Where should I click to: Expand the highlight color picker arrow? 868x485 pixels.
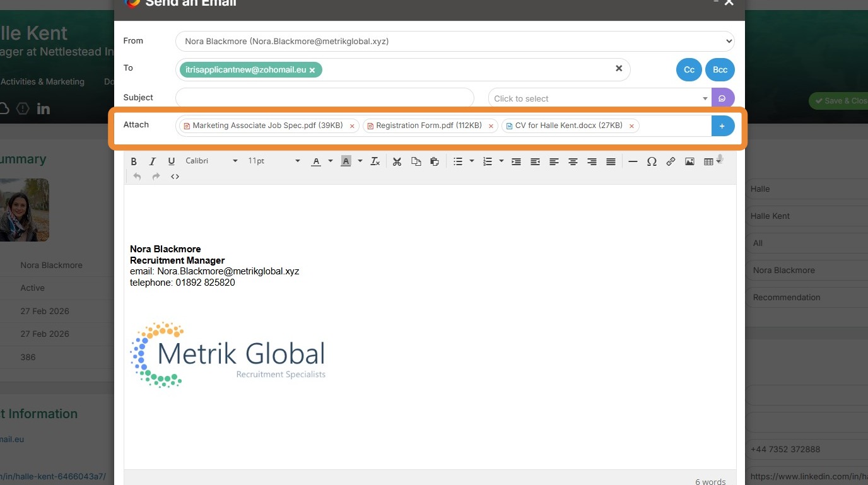pyautogui.click(x=360, y=161)
